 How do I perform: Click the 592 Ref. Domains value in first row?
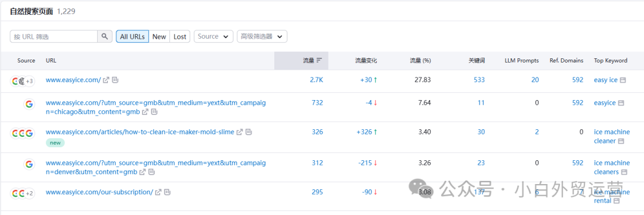578,80
